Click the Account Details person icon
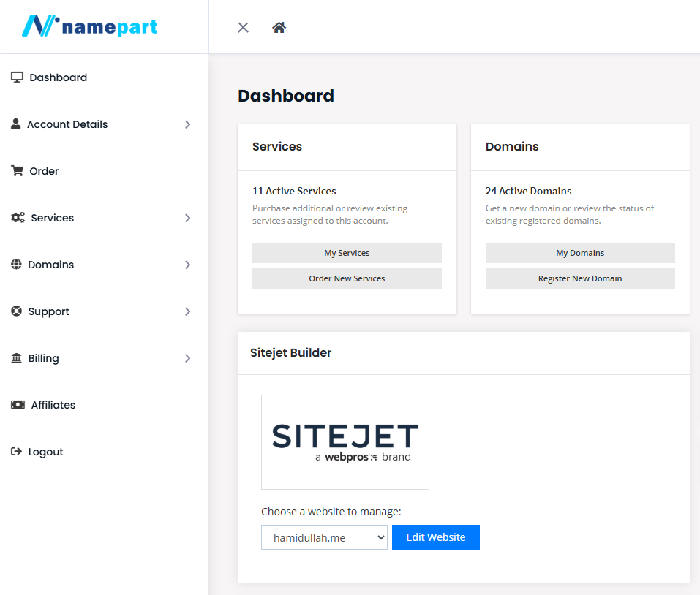Screen dimensions: 700x595 click(15, 124)
